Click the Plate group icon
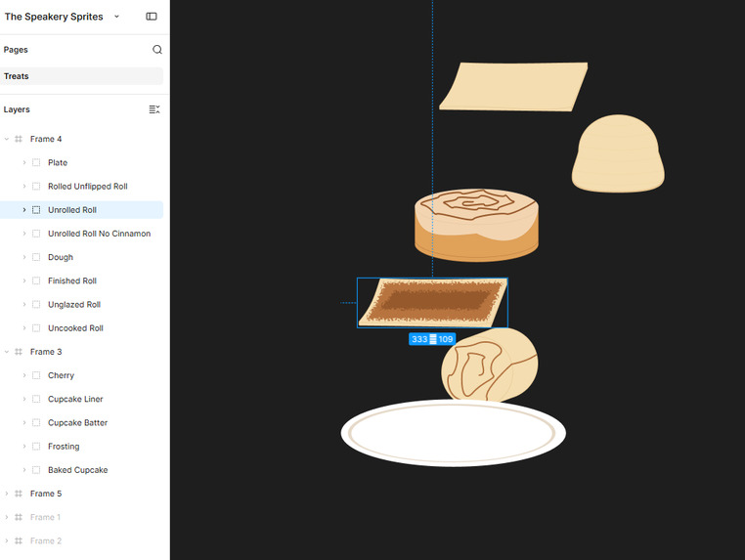The width and height of the screenshot is (745, 560). click(36, 162)
